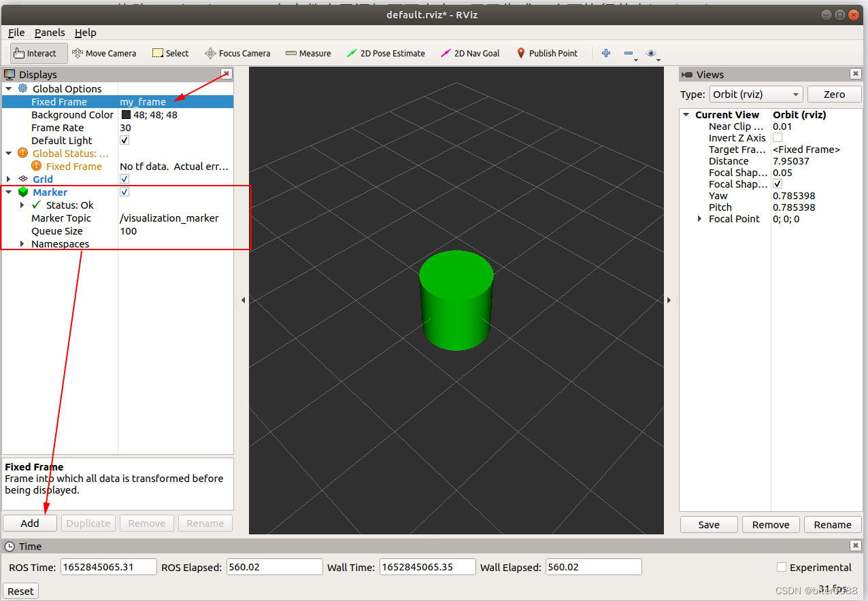Select the Fixed Frame my_frame value
Screen dimensions: 868x601
(x=143, y=101)
